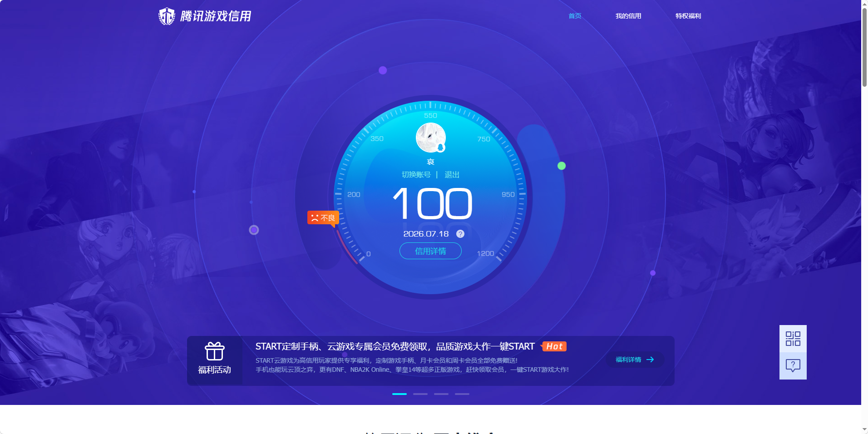The width and height of the screenshot is (868, 434).
Task: Click the 腾讯游戏信用 title text
Action: coord(216,16)
